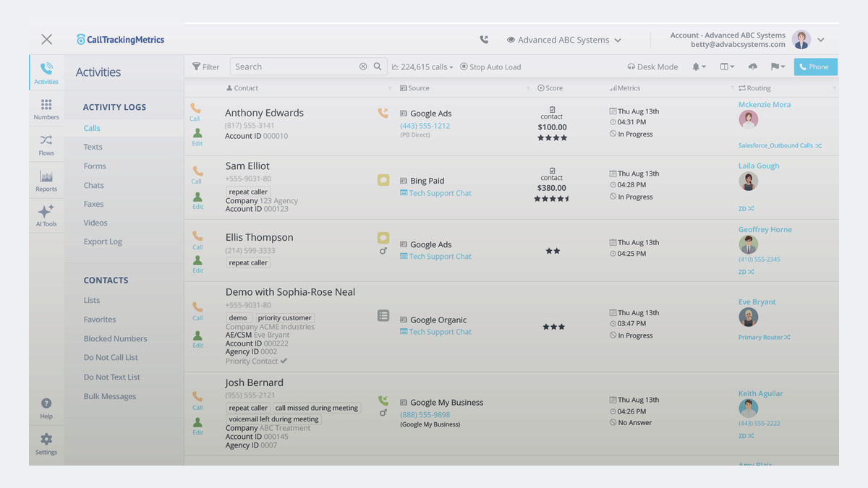Image resolution: width=868 pixels, height=488 pixels.
Task: Select Forms in Activity Logs
Action: 95,166
